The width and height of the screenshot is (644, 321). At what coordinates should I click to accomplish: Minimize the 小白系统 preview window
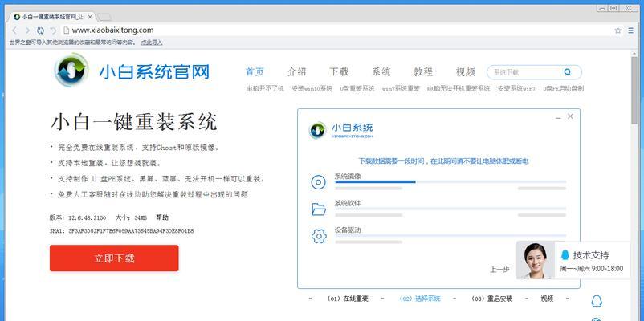tap(558, 117)
